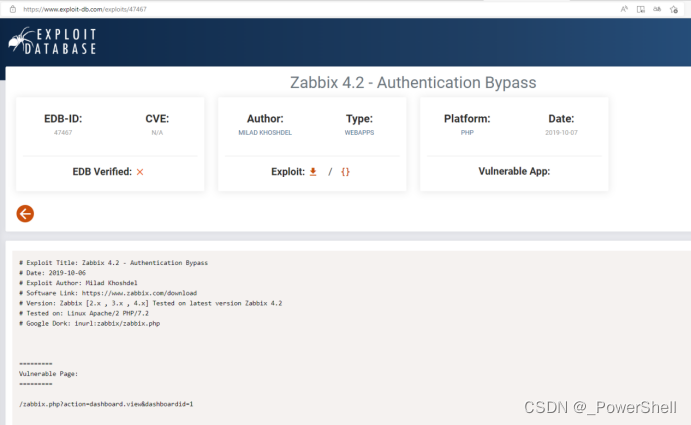Screen dimensions: 691x425
Task: View raw exploit with curly braces icon
Action: click(345, 171)
